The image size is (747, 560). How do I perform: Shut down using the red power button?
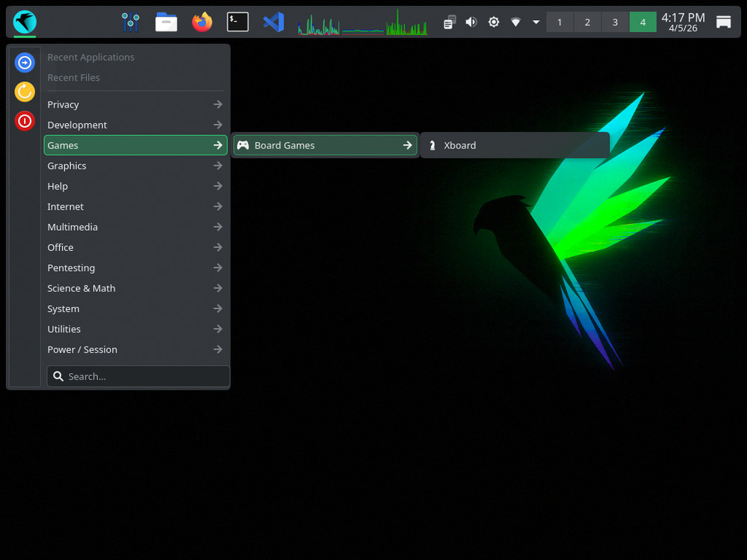(24, 121)
